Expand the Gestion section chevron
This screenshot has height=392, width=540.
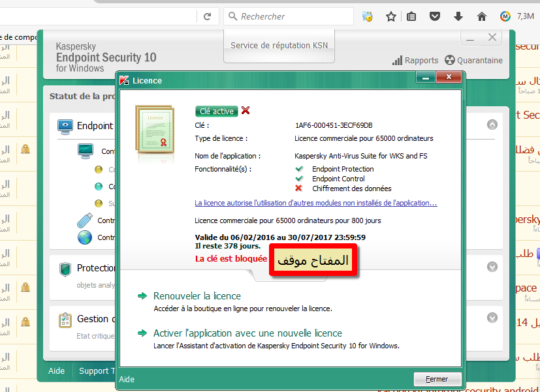click(492, 318)
